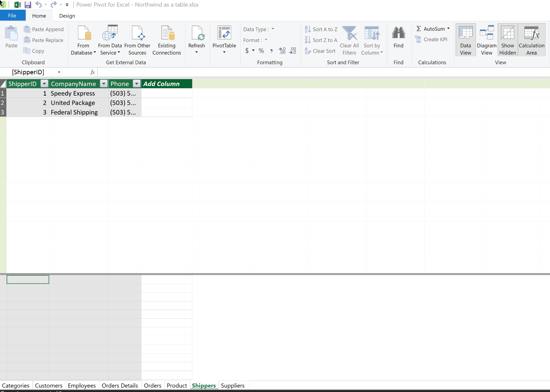Open From Database import
Viewport: 550px width, 392px height.
coord(83,40)
